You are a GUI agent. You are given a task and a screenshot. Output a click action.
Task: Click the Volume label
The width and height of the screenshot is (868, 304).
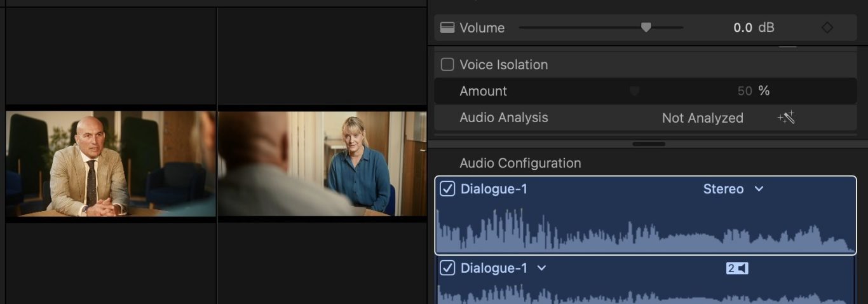[482, 28]
